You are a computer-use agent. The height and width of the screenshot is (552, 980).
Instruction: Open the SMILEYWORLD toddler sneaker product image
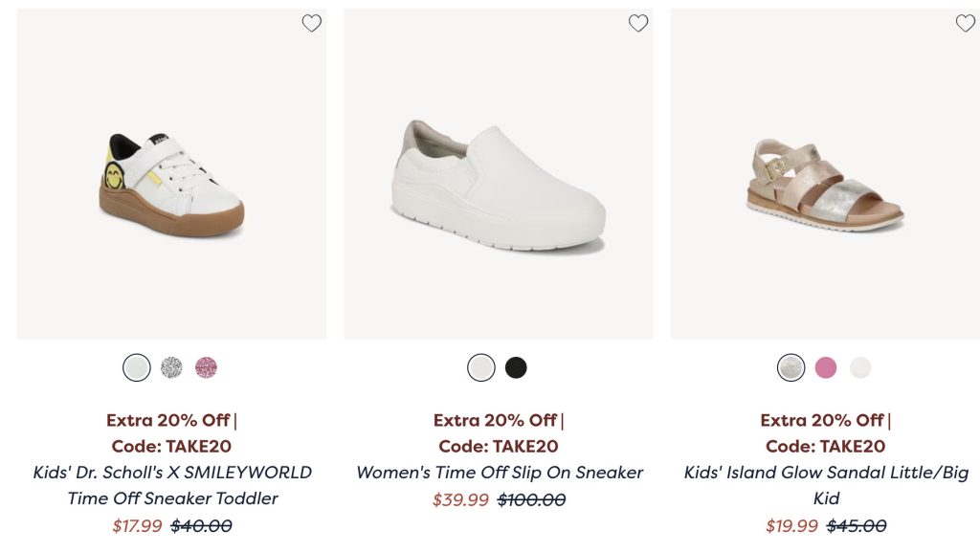click(x=171, y=182)
